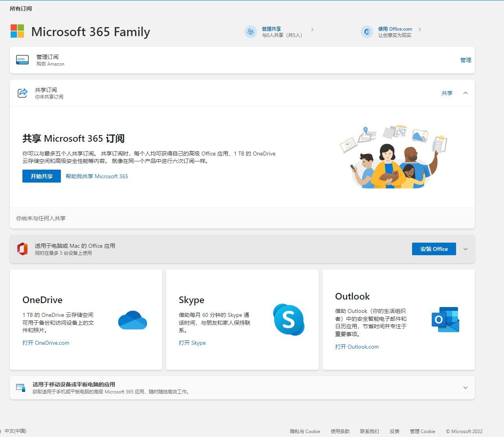Click the globe icon beside 中文(中国)

1,431
